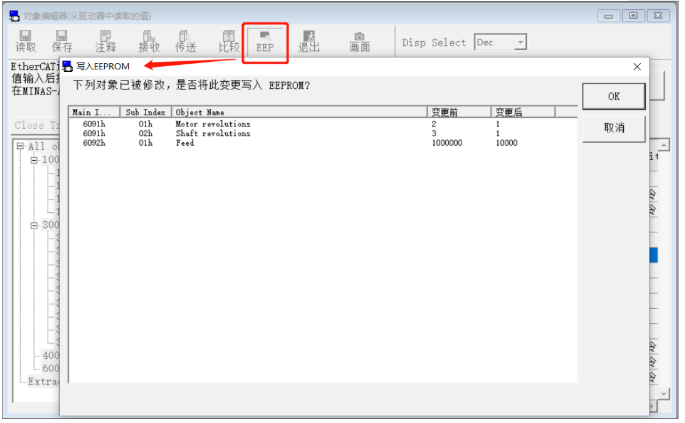Collapse the All objects tree node

click(x=20, y=146)
